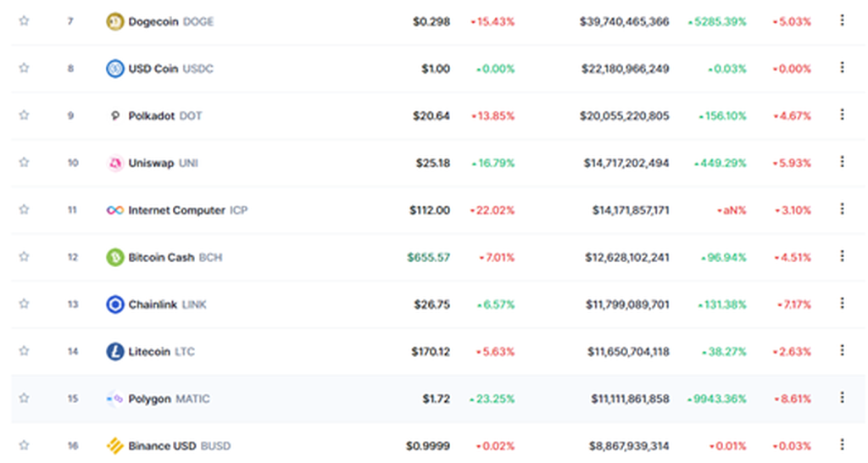Star Bitcoin Cash to add to watchlist

tap(24, 256)
